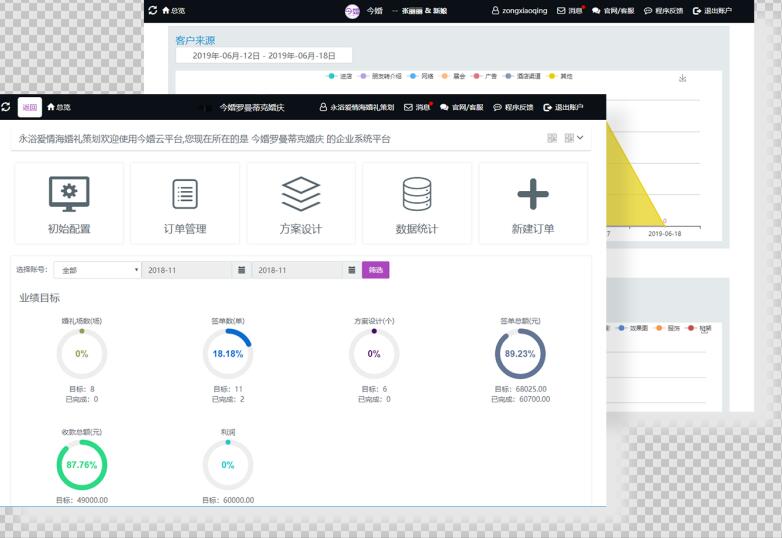This screenshot has height=538, width=782.
Task: Click 新建订单 plus icon
Action: 533,194
